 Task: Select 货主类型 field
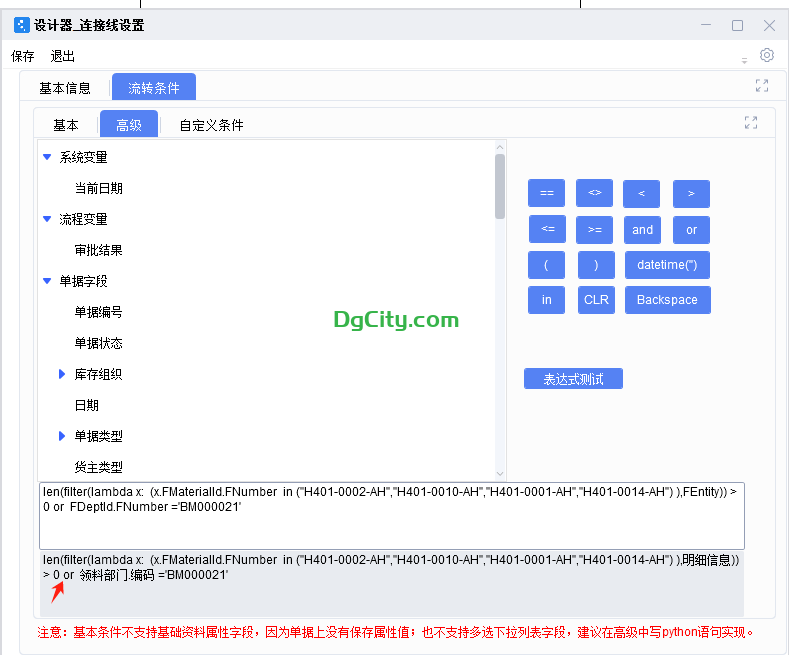(99, 467)
